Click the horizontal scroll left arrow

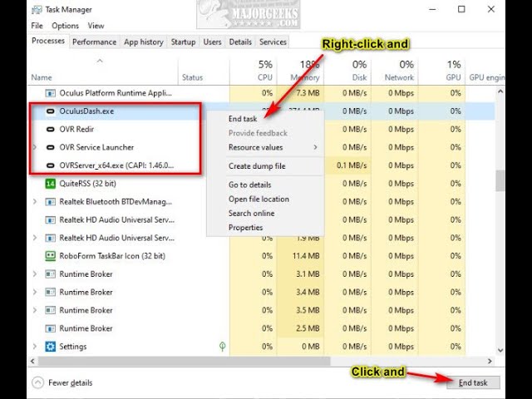(32, 362)
